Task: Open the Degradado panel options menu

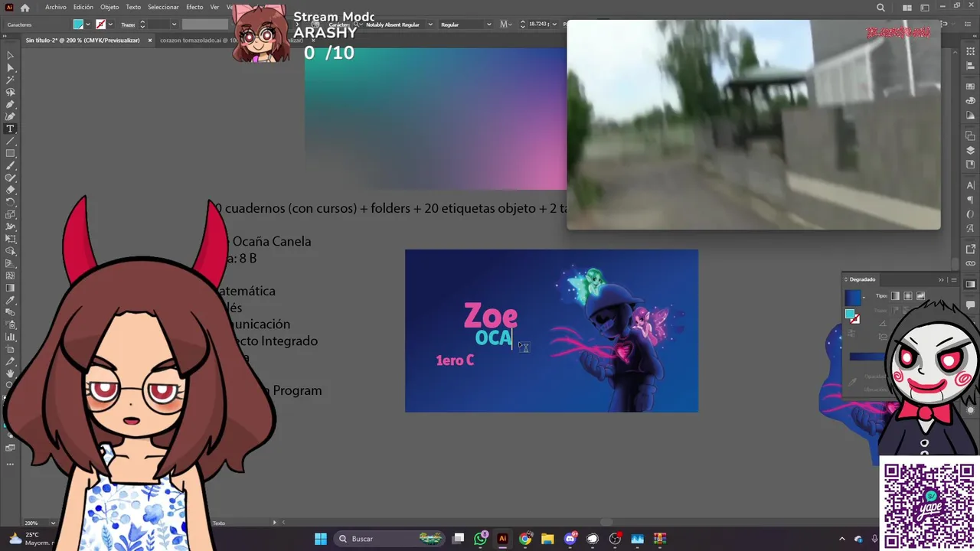Action: (953, 279)
